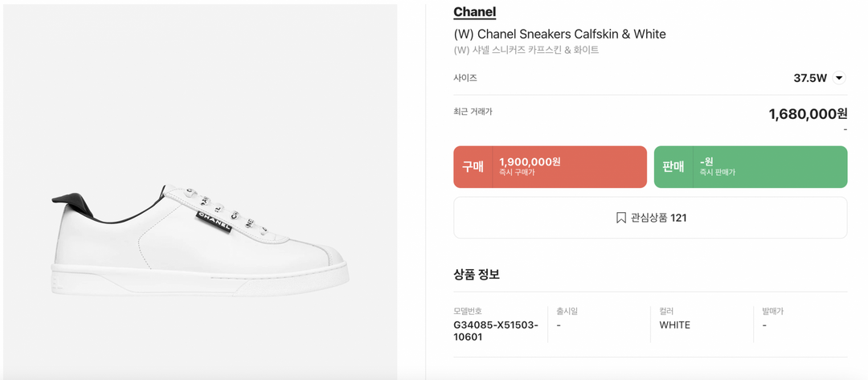Click the size dropdown arrow icon
This screenshot has height=380, width=868.
coord(839,78)
